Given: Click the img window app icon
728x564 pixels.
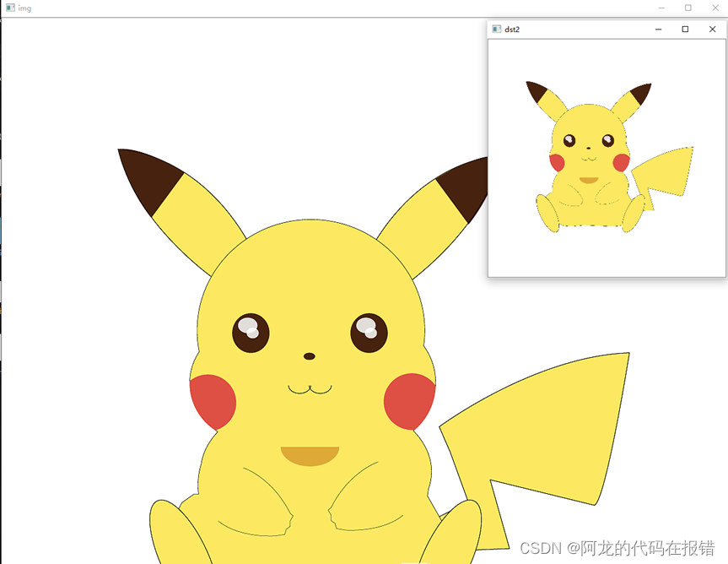Looking at the screenshot, I should 10,8.
